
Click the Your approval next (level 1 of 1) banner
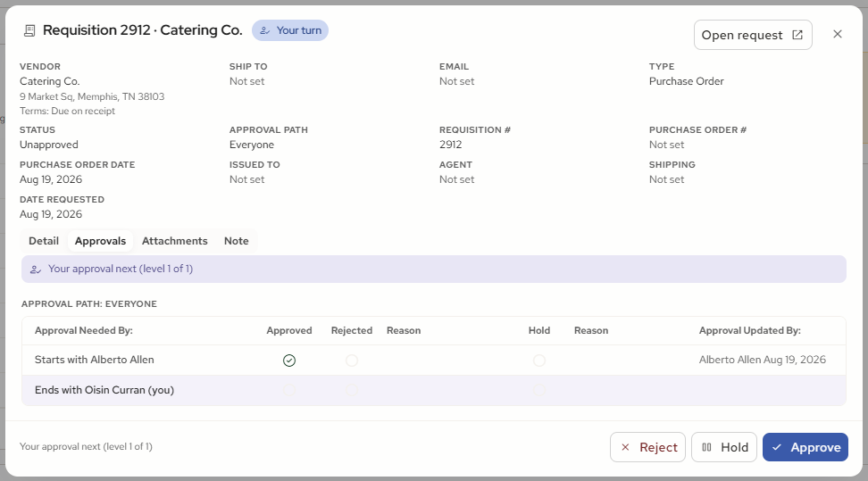[434, 269]
